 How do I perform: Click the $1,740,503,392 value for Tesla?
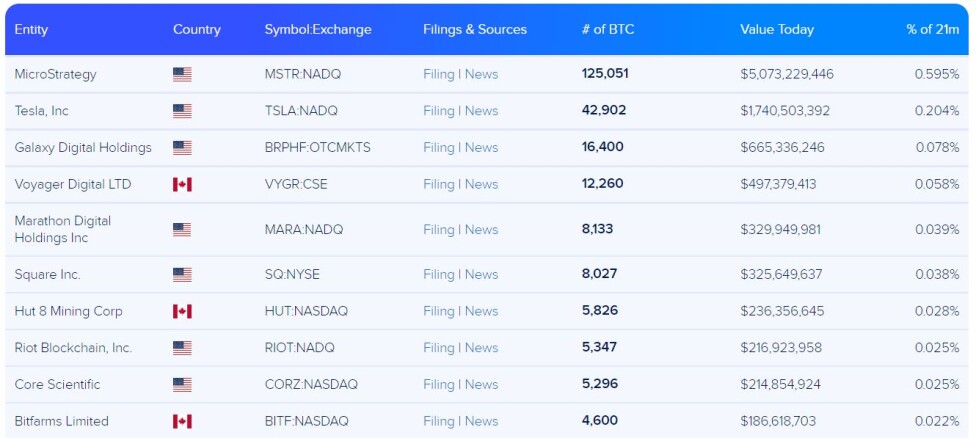click(x=785, y=111)
